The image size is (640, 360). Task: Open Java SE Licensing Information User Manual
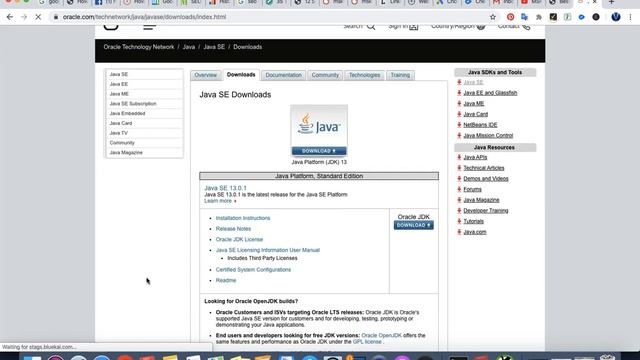tap(268, 250)
